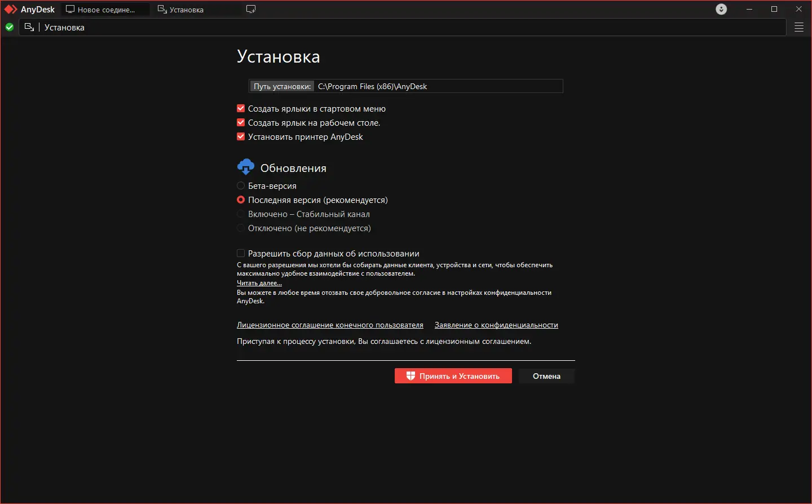The width and height of the screenshot is (812, 504).
Task: Click the blue cloud Updates icon
Action: (246, 167)
